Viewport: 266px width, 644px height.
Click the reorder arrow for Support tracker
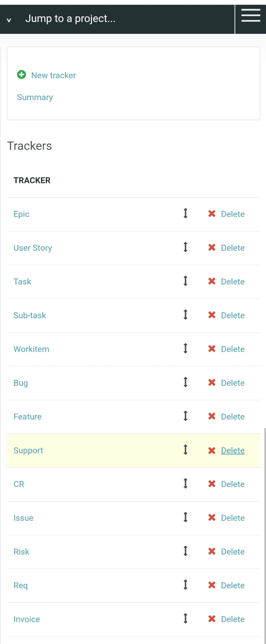coord(185,450)
